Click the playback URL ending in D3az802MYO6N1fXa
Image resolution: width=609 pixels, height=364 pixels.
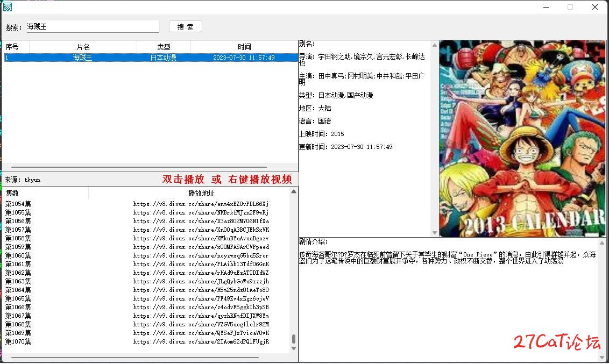point(201,221)
